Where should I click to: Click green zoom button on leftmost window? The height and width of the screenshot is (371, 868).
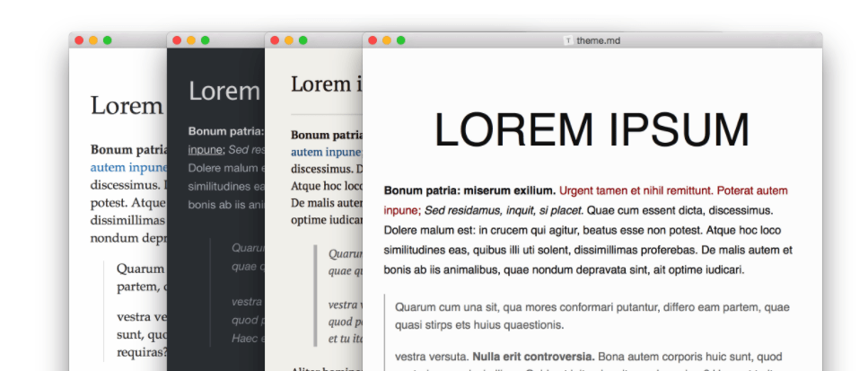108,40
